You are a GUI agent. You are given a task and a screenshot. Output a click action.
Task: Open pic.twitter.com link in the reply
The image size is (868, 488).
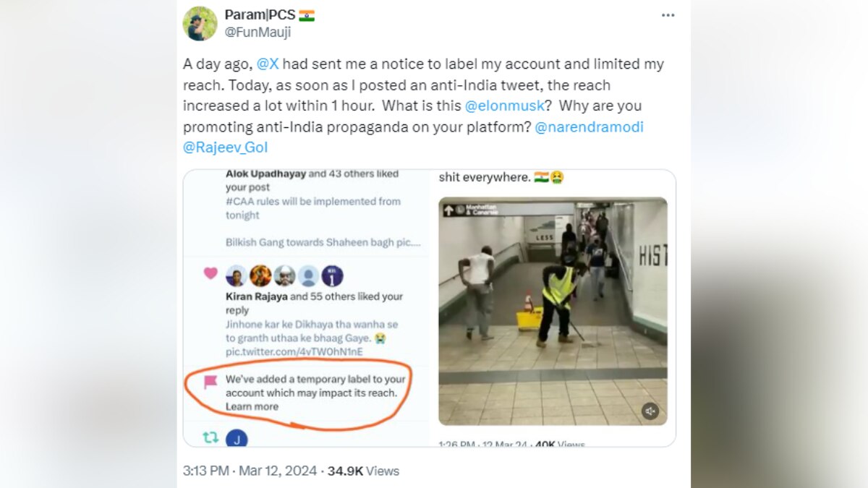tap(294, 351)
